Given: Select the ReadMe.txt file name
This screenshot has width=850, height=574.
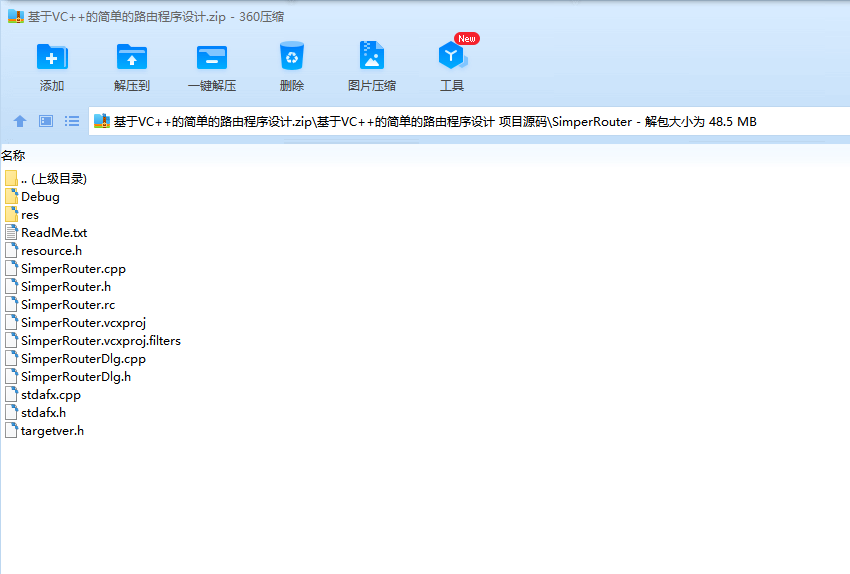Looking at the screenshot, I should [54, 233].
